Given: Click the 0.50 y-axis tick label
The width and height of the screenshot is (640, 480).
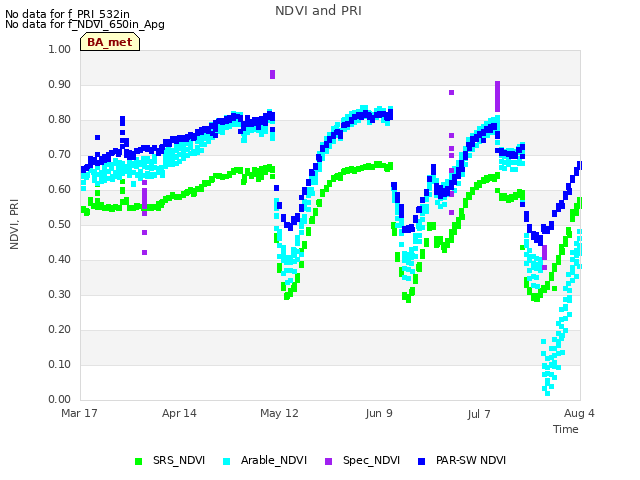Looking at the screenshot, I should [60, 224].
